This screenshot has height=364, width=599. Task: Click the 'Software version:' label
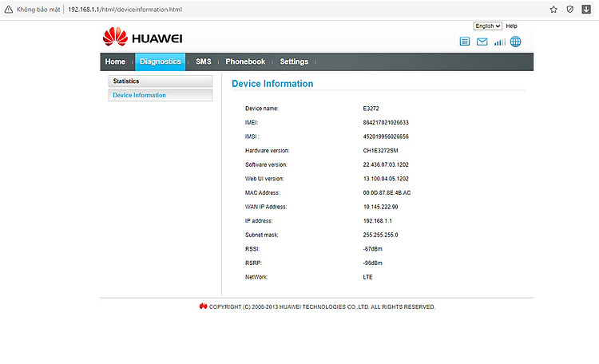266,164
